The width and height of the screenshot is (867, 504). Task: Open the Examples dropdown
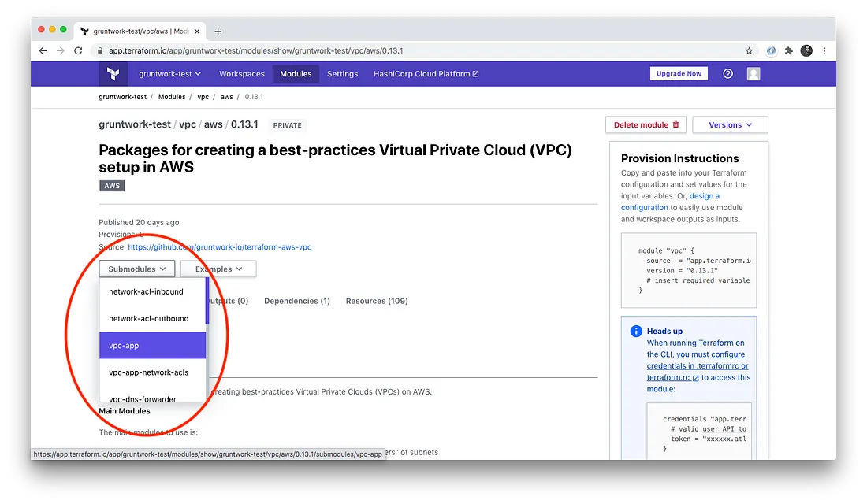click(218, 269)
